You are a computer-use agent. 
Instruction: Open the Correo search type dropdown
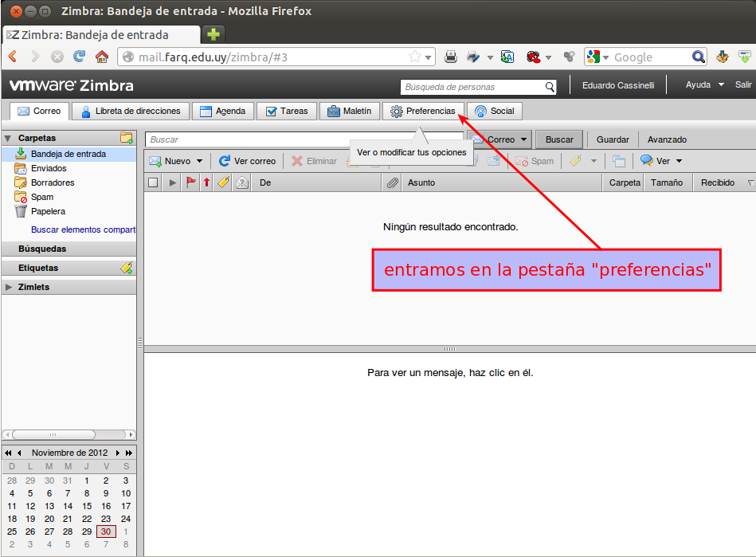pos(523,139)
